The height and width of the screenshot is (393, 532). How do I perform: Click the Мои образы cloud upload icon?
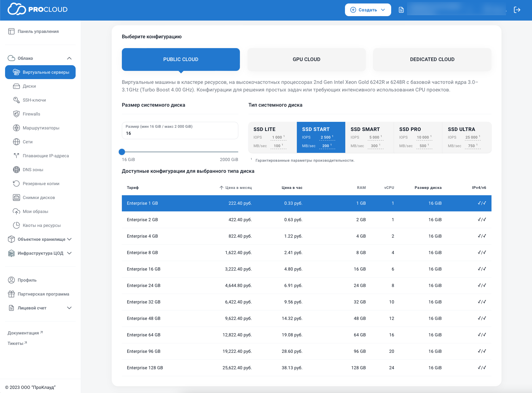[x=16, y=211]
